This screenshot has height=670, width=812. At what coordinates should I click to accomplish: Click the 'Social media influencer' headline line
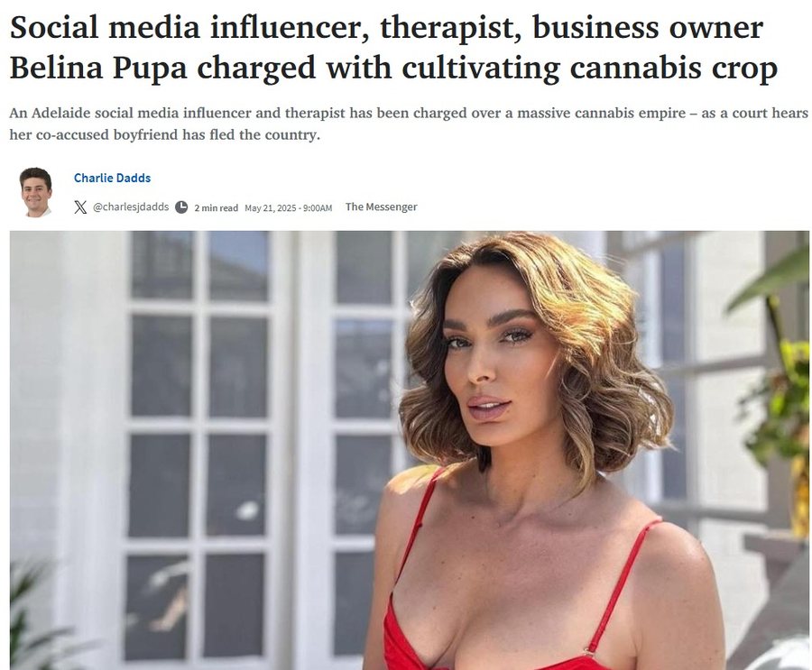(x=386, y=27)
